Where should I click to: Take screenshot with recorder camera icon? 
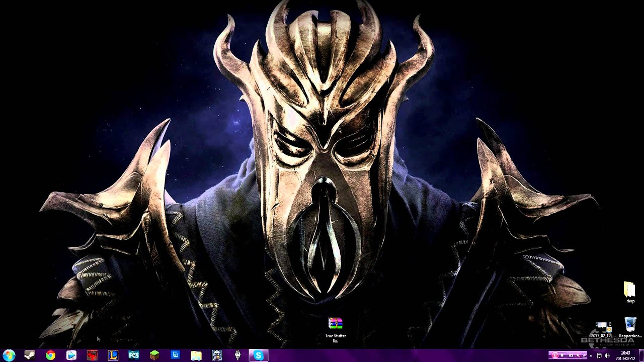[571, 355]
